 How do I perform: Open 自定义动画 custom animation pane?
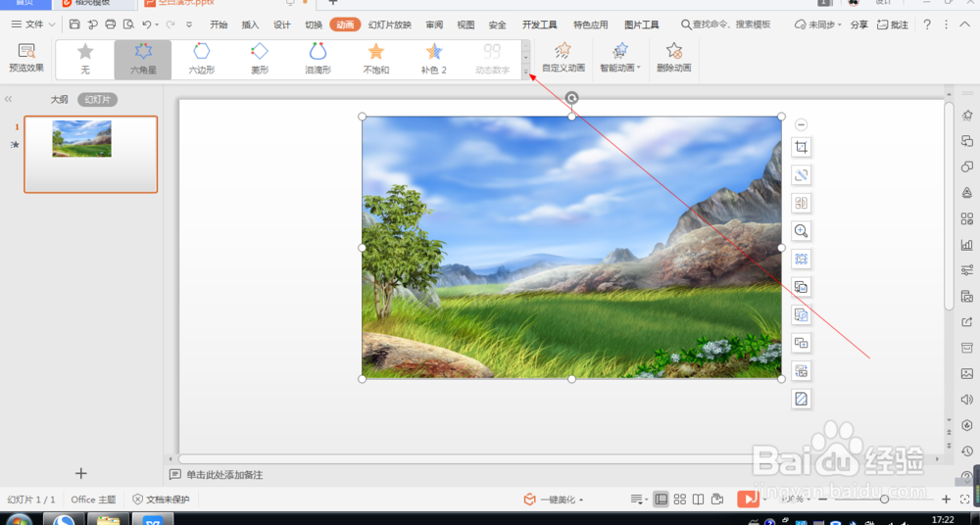(x=563, y=58)
